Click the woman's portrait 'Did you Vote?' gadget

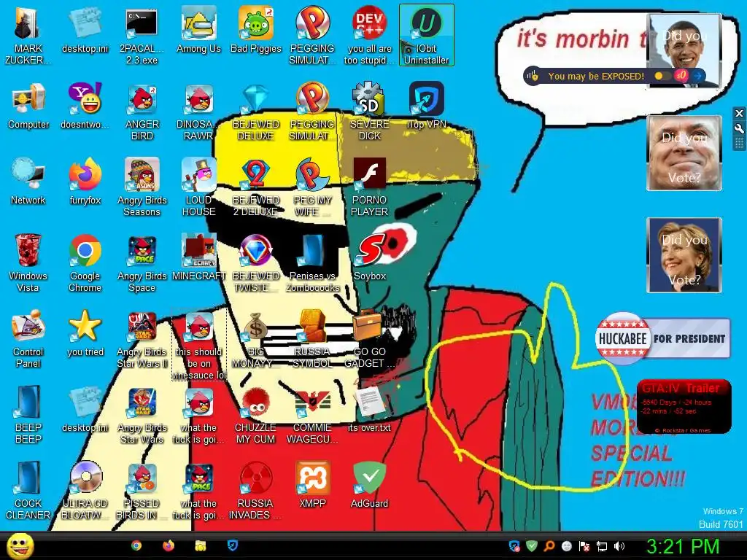point(684,255)
